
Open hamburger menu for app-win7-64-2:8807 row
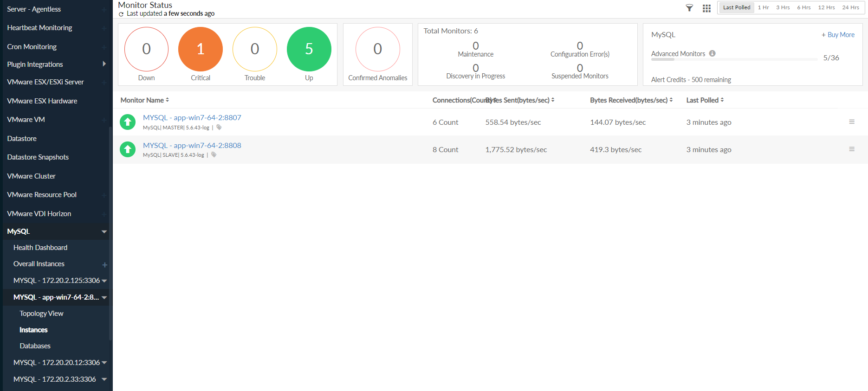(852, 122)
